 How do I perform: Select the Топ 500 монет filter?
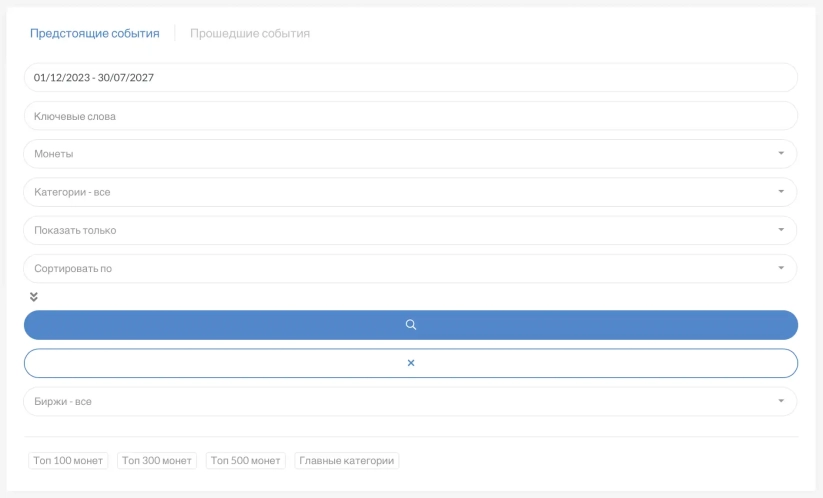(246, 461)
